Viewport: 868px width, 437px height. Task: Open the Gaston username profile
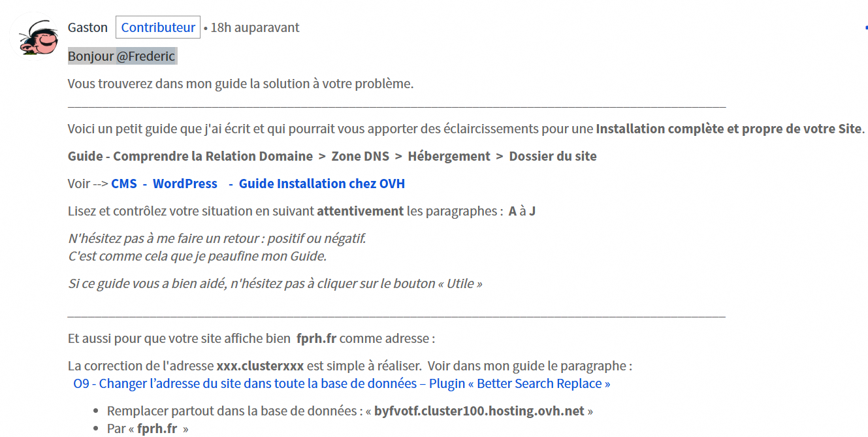pyautogui.click(x=88, y=27)
